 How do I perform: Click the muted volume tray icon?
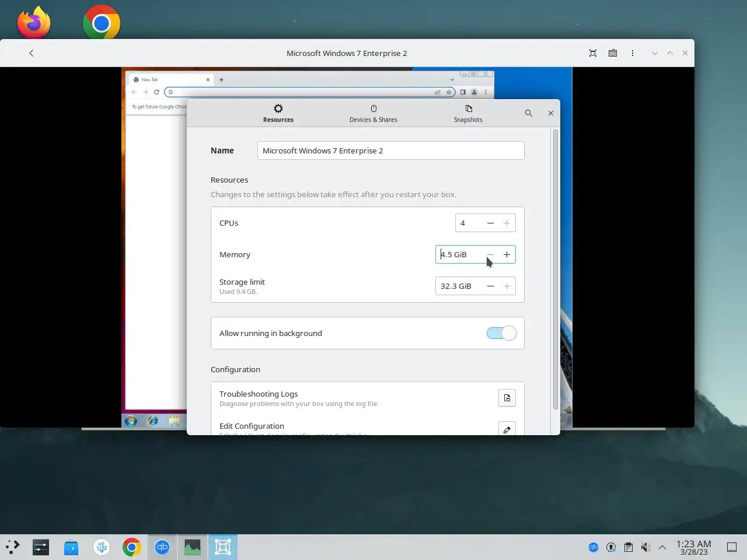click(645, 547)
